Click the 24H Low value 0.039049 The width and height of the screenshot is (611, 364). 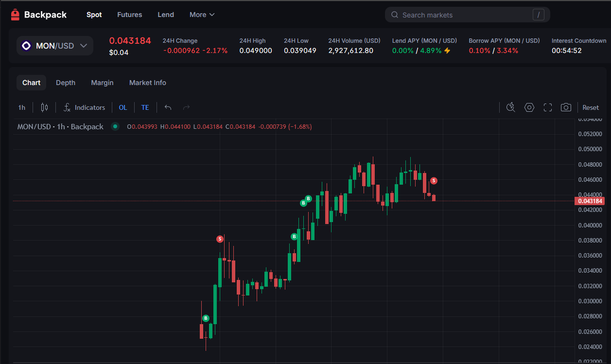click(300, 50)
